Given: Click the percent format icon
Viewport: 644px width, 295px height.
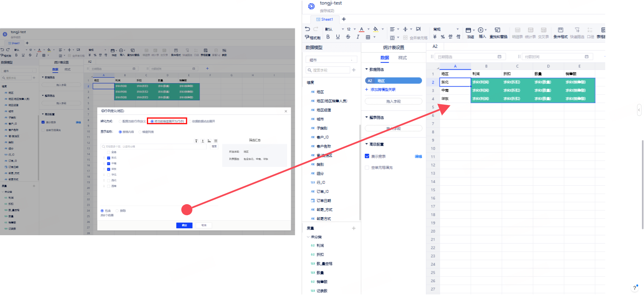Looking at the screenshot, I should tap(442, 37).
